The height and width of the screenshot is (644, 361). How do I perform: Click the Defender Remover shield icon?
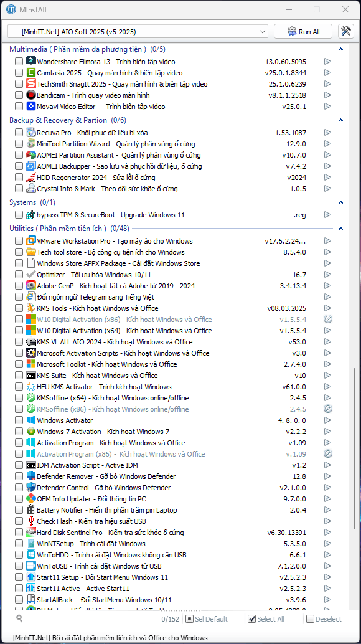pos(31,476)
